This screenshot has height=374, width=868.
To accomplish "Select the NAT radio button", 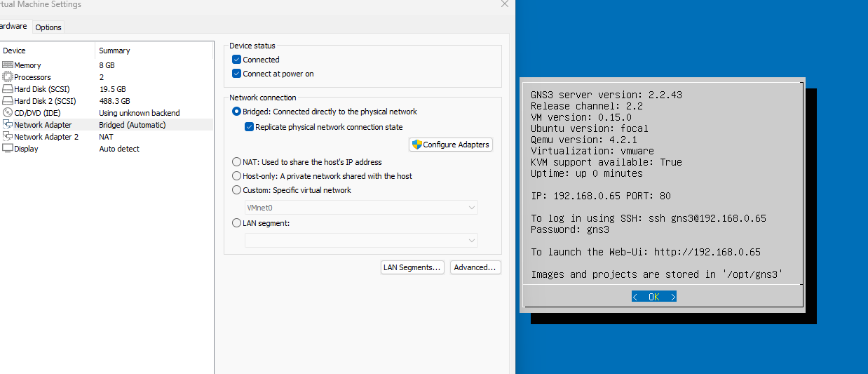I will (x=237, y=162).
